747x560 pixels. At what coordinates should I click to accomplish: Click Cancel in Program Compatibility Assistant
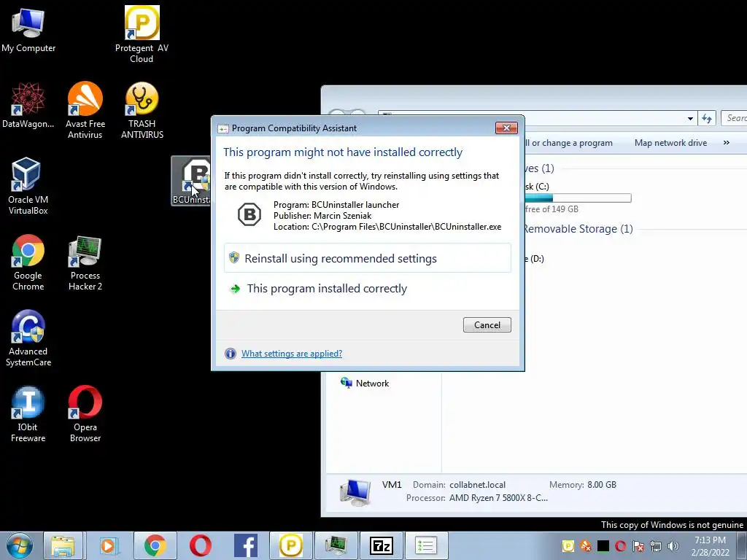[487, 324]
